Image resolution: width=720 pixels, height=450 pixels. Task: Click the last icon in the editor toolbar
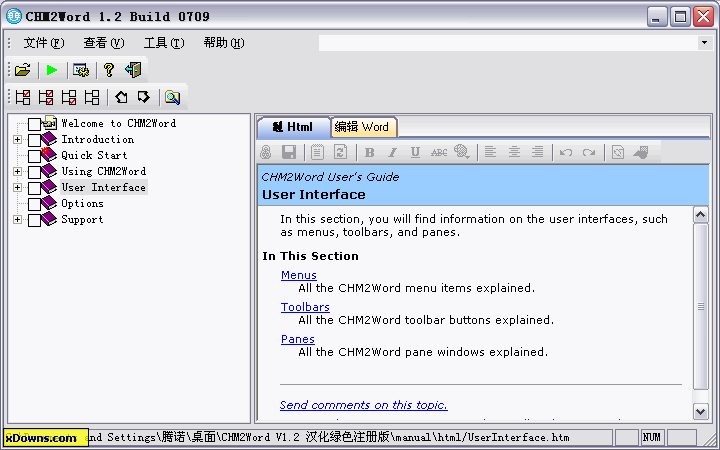pyautogui.click(x=641, y=152)
